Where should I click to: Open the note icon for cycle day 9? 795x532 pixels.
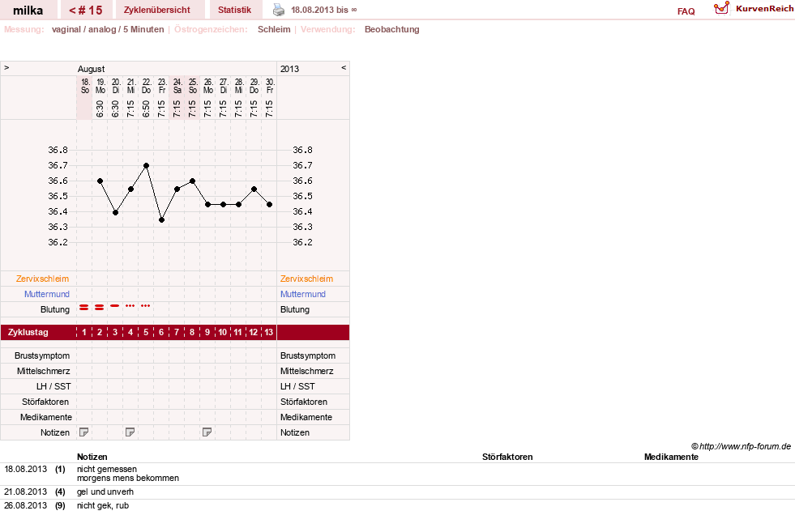pyautogui.click(x=207, y=432)
